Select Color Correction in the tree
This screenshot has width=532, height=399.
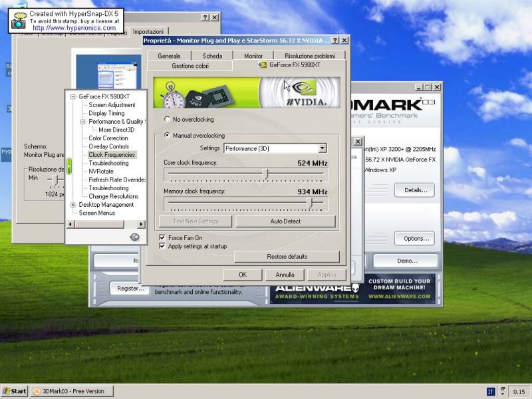108,138
